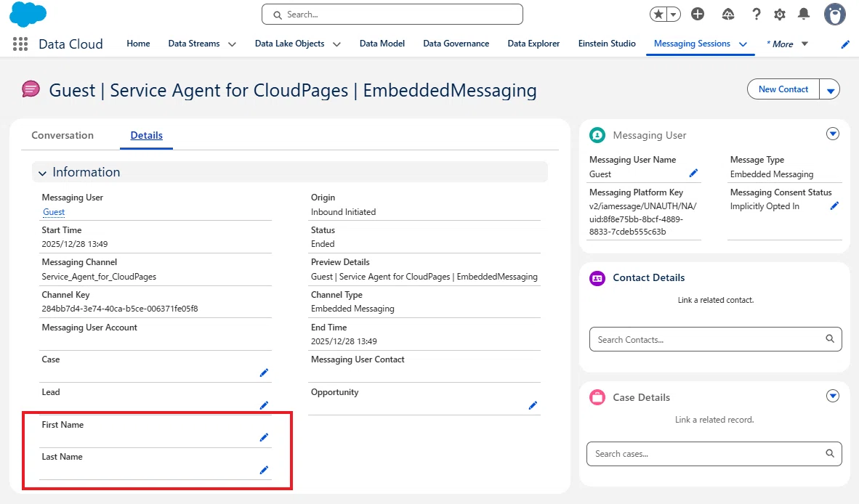Click the Search cases input
Image resolution: width=859 pixels, height=504 pixels.
point(714,454)
